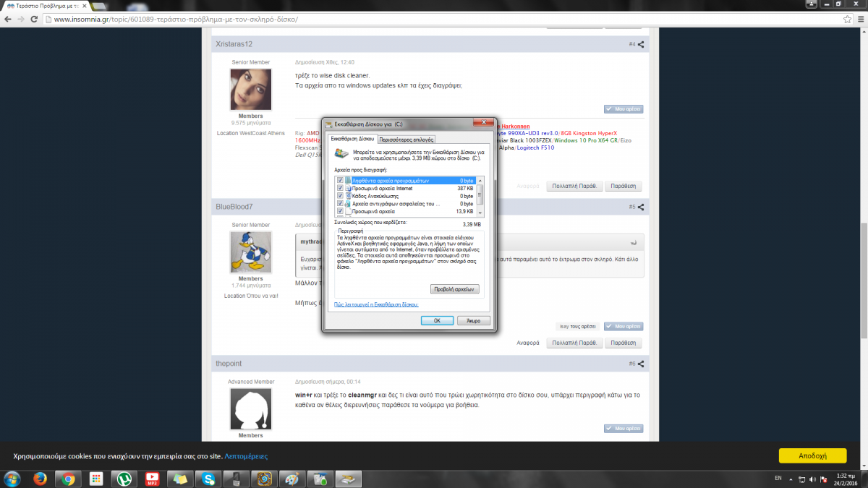Switch to the Εκκαθάριση Δίσκου tab
868x488 pixels.
[x=352, y=139]
